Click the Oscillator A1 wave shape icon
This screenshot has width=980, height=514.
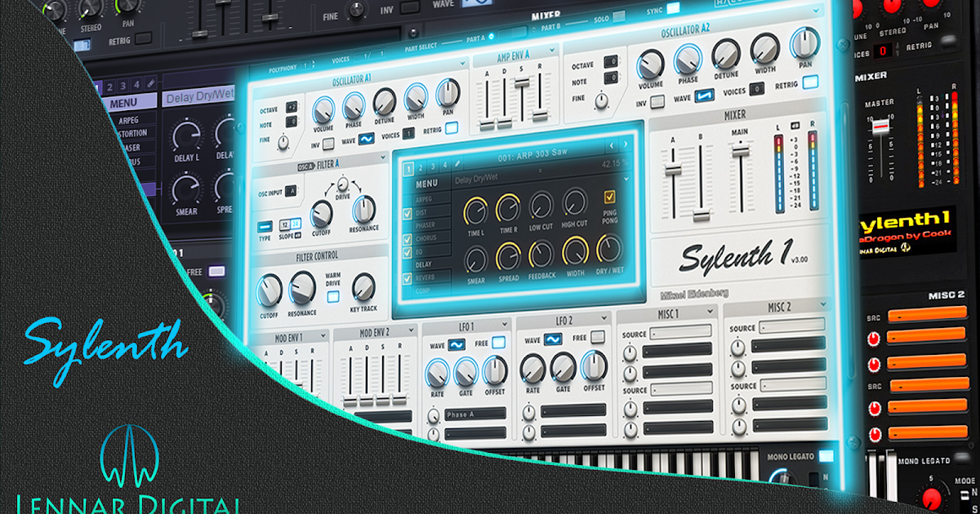coord(367,140)
